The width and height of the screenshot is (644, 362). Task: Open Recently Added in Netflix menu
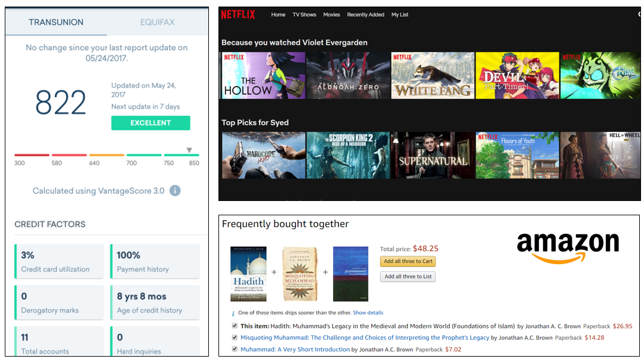pyautogui.click(x=365, y=15)
